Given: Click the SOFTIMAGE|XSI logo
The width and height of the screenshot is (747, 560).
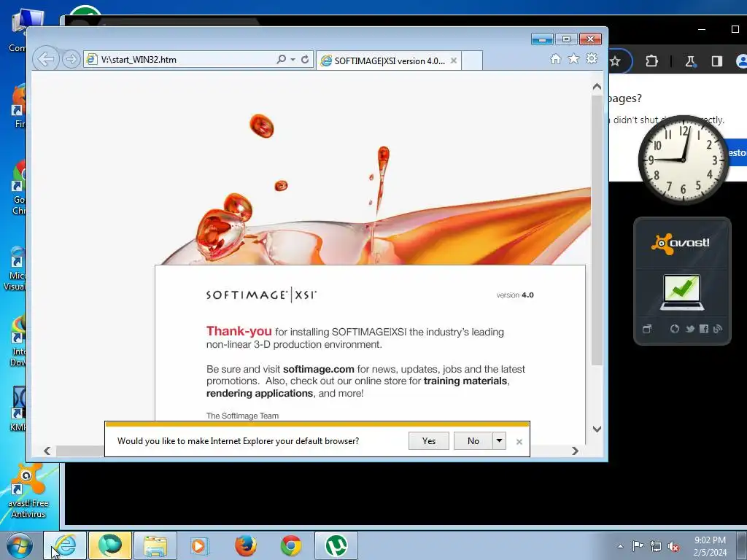Looking at the screenshot, I should 261,295.
